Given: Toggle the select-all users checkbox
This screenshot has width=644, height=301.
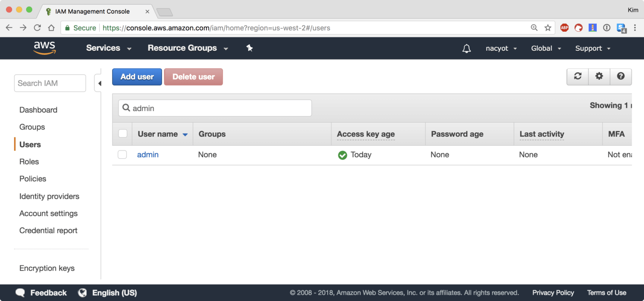Looking at the screenshot, I should pos(123,134).
